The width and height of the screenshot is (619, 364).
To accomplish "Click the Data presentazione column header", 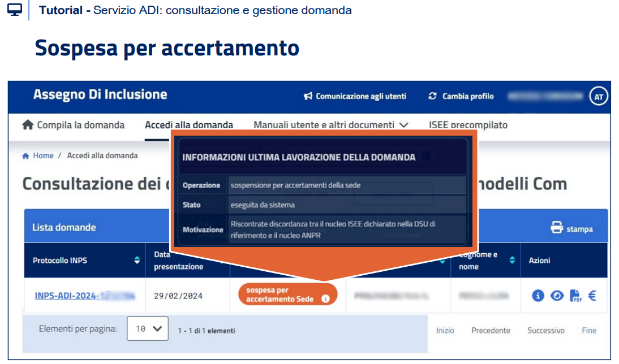I will tap(178, 261).
